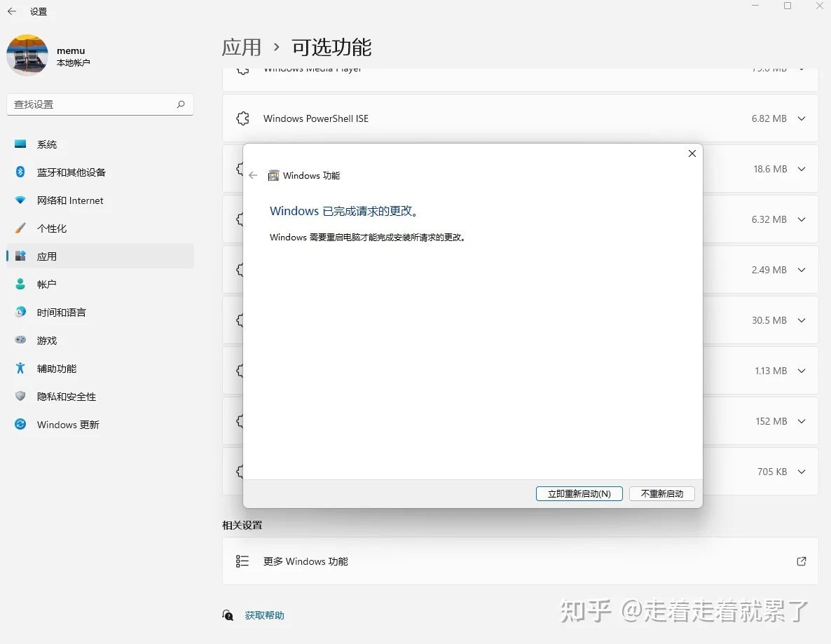831x644 pixels.
Task: Click the Windows 更新 sync icon
Action: [x=20, y=424]
